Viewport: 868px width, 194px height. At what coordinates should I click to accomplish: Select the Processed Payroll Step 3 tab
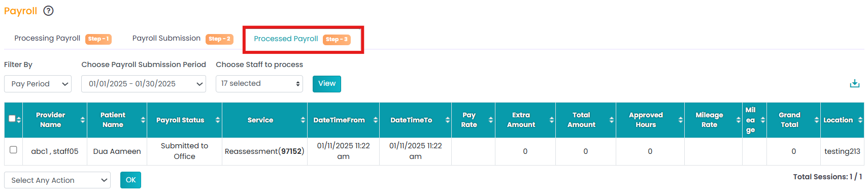(302, 39)
